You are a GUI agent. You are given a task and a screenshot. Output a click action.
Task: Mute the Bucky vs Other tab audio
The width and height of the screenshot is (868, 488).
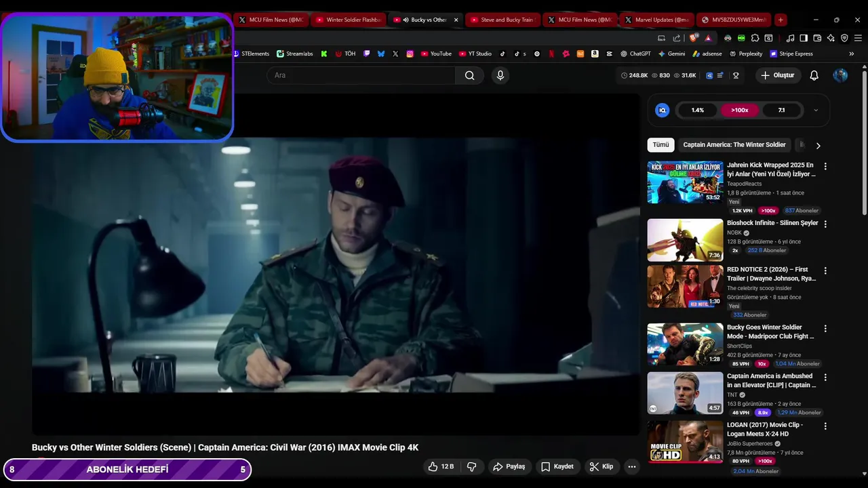pyautogui.click(x=405, y=20)
